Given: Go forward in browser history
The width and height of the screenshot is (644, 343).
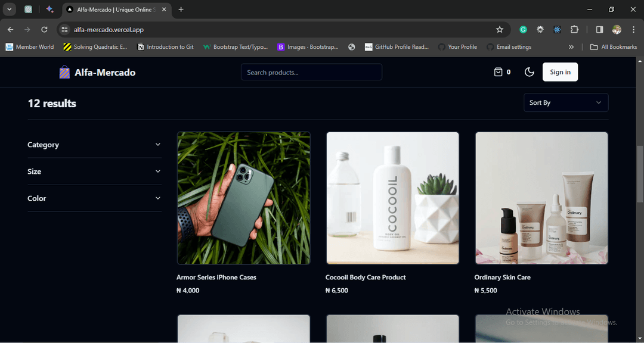Looking at the screenshot, I should tap(27, 30).
